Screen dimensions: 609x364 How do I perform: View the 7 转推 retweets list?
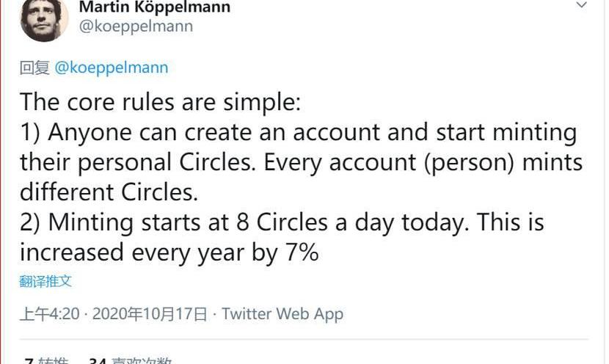pos(45,360)
